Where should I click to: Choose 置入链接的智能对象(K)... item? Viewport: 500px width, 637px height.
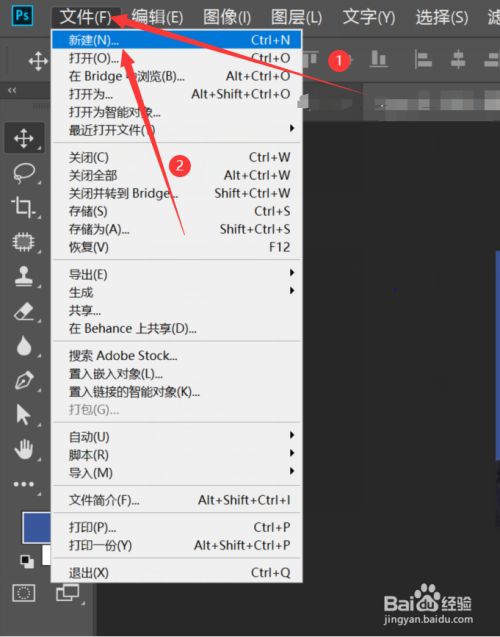click(x=177, y=392)
